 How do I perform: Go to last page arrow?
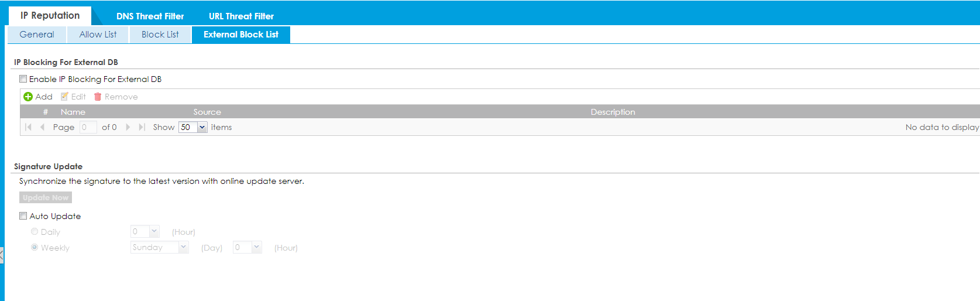click(142, 127)
